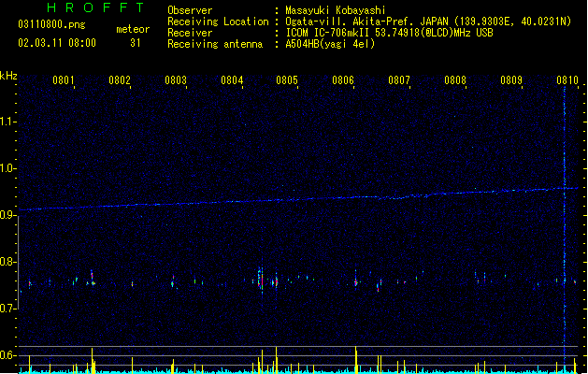Click the 'Observer' field label

pos(190,10)
